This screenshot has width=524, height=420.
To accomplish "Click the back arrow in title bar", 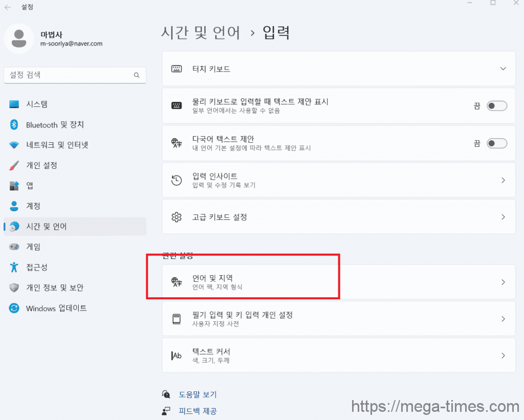I will [8, 7].
